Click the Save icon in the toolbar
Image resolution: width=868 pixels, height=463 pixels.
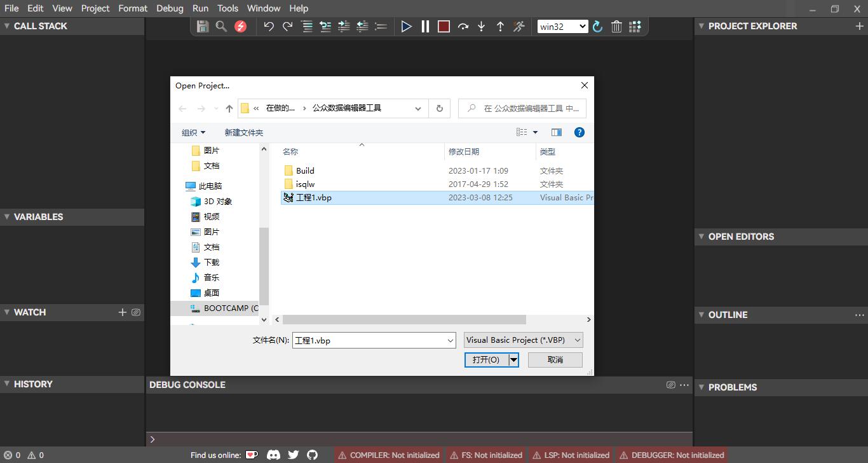(x=203, y=26)
